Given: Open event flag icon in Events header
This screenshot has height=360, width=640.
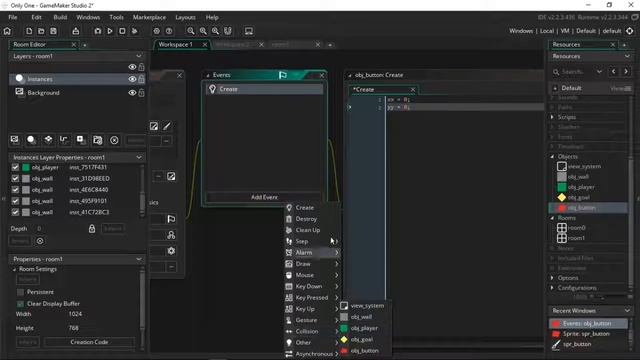Looking at the screenshot, I should pos(282,75).
